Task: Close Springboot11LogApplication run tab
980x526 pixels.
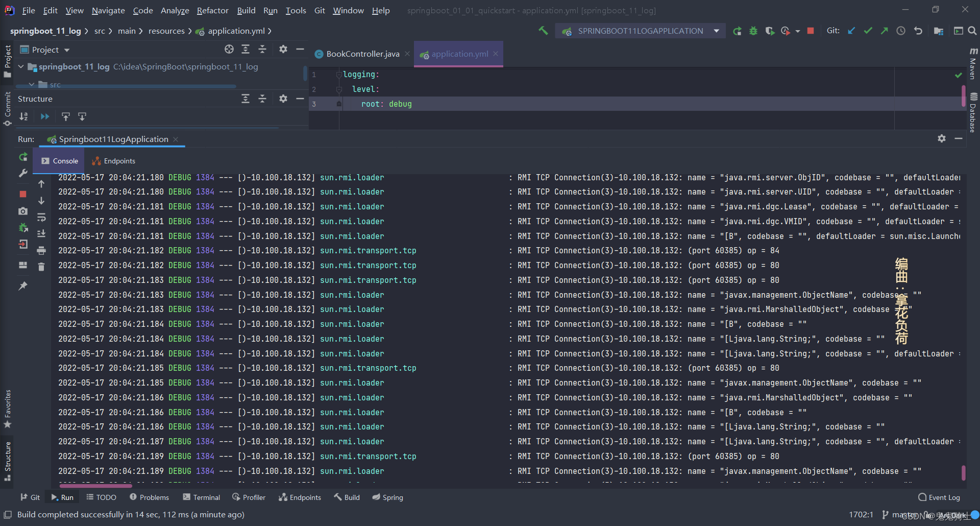Action: 176,139
